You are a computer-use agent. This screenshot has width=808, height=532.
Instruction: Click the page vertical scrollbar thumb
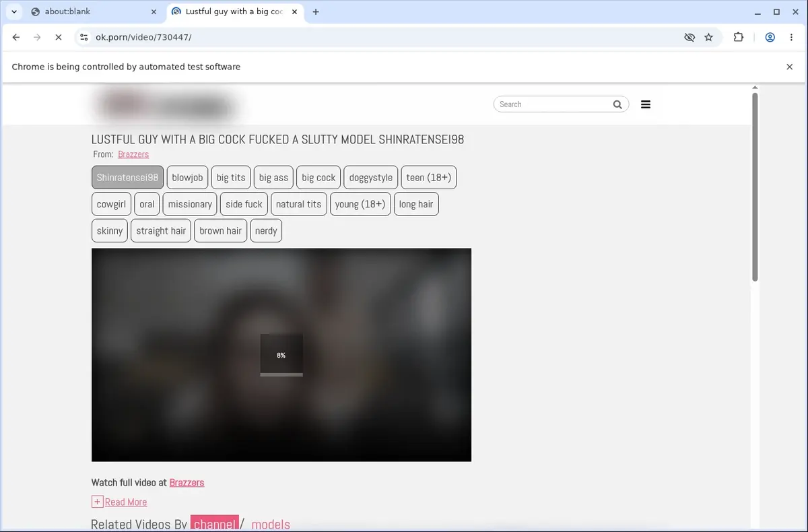(755, 187)
